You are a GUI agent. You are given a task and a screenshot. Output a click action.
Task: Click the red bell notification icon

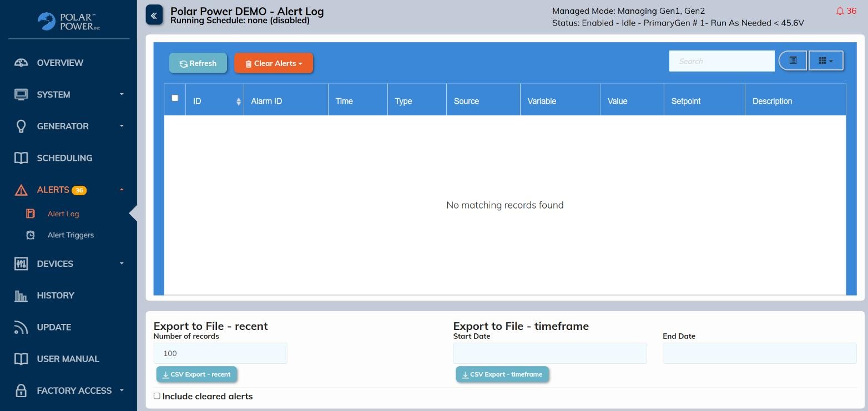click(x=840, y=11)
